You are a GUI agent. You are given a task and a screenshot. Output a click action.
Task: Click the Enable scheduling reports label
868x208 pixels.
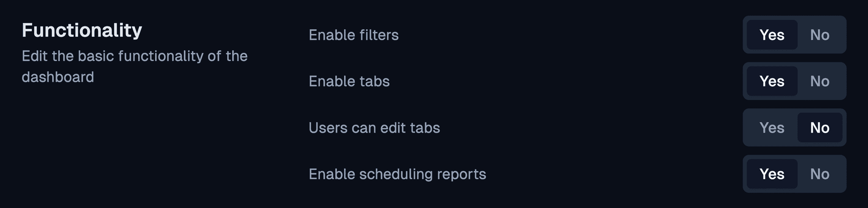click(x=397, y=174)
